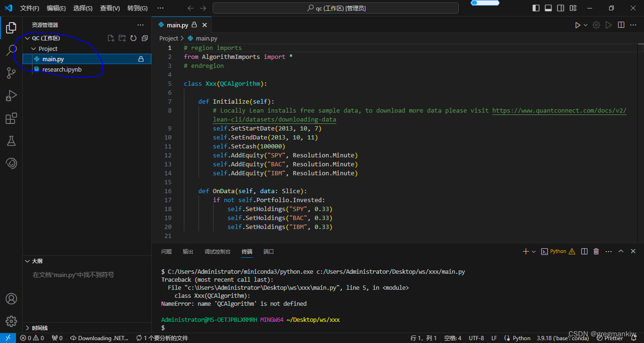Open explorer panel more actions menu
Viewport: 644px width, 343px height.
[x=140, y=25]
